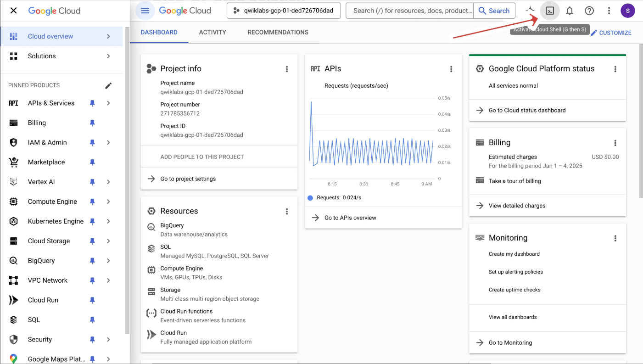Image resolution: width=643 pixels, height=364 pixels.
Task: Open the notifications bell
Action: tap(570, 11)
